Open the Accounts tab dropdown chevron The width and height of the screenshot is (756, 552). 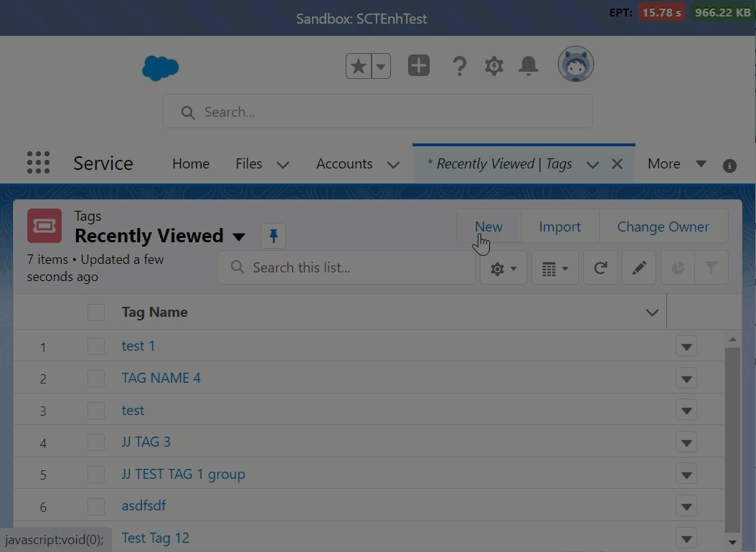coord(393,164)
